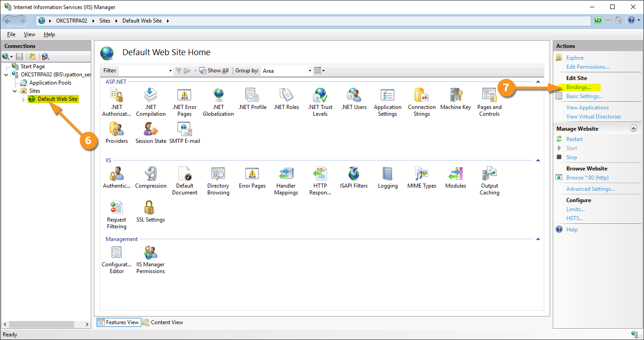Image resolution: width=644 pixels, height=340 pixels.
Task: Open the Output Caching feature
Action: point(490,181)
